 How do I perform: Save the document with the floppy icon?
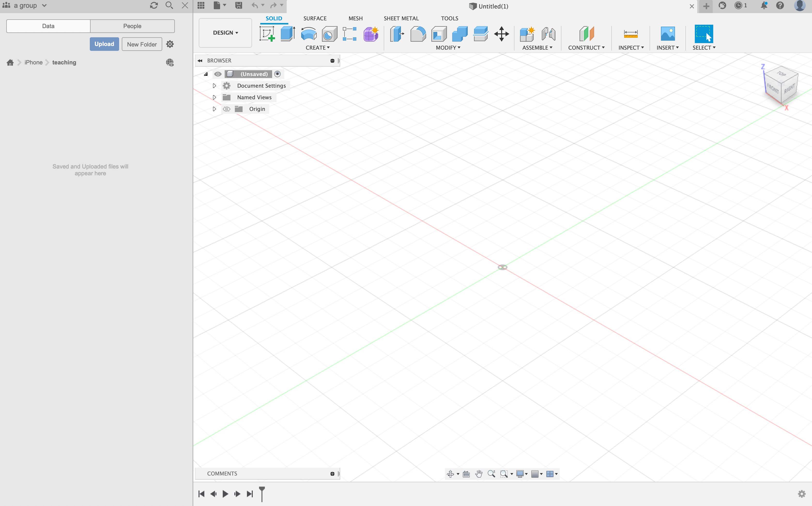[238, 5]
